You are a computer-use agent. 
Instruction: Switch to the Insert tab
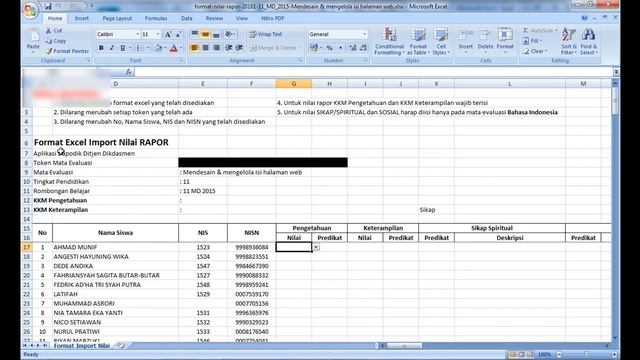81,18
